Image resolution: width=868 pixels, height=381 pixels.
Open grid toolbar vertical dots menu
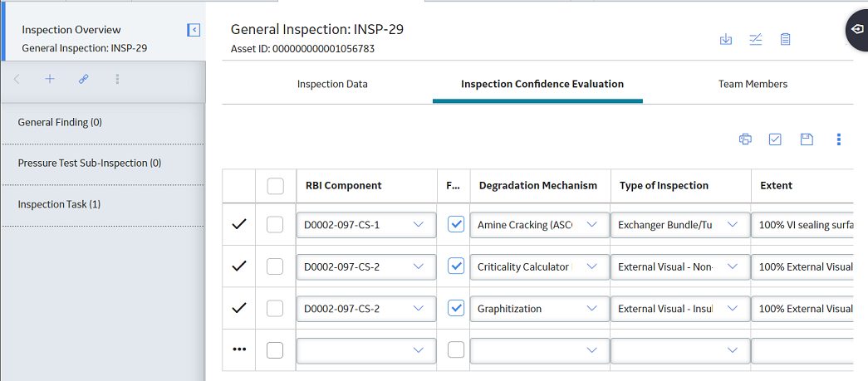pyautogui.click(x=839, y=139)
